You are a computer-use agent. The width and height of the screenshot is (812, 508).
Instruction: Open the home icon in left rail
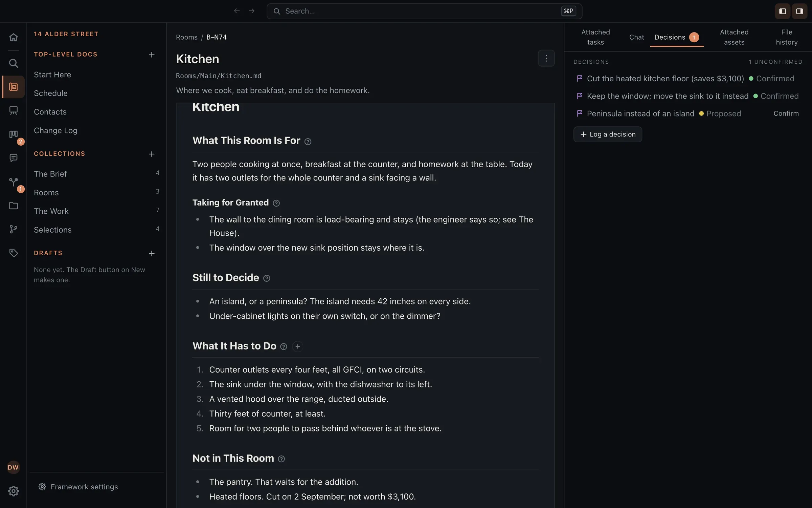click(x=14, y=37)
